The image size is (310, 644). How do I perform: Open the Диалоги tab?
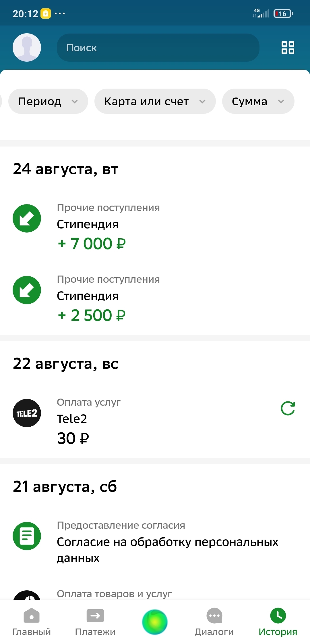[x=214, y=622]
